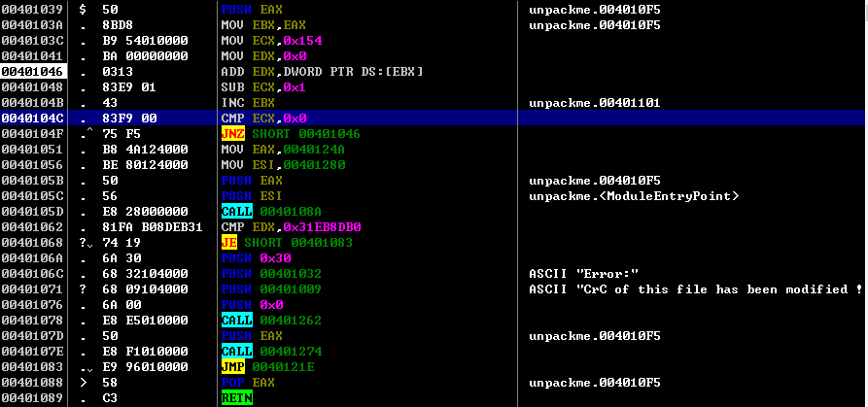868x407 pixels.
Task: Click address 00401051
Action: point(33,150)
